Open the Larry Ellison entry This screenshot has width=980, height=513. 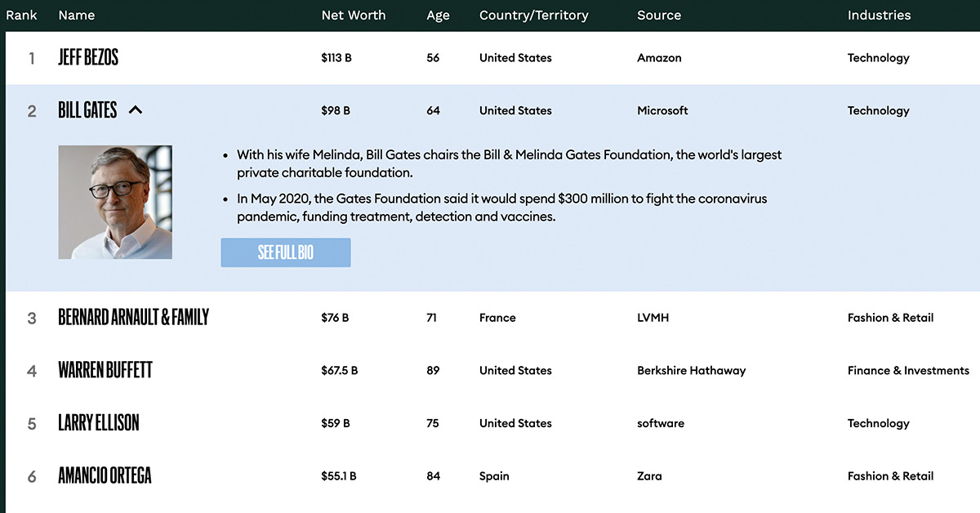point(99,423)
